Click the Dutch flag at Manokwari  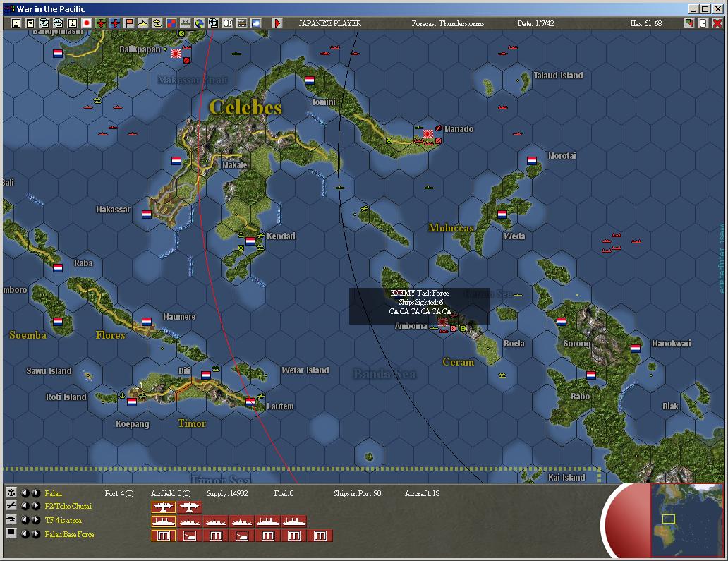point(636,348)
